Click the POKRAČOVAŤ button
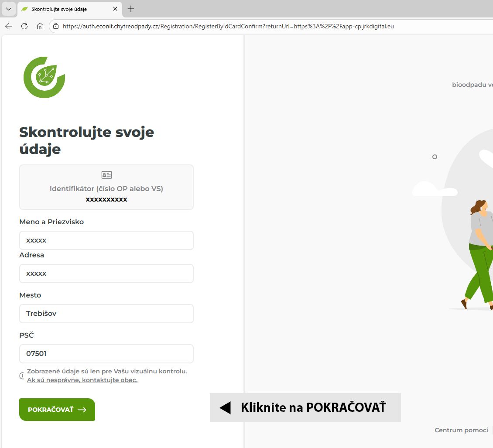This screenshot has width=493, height=448. (57, 409)
